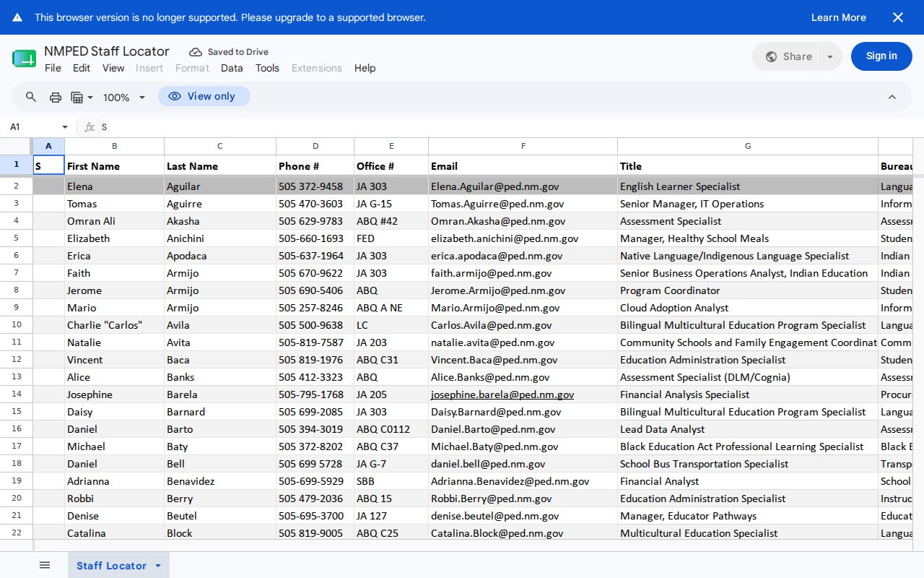This screenshot has height=578, width=924.
Task: Click the Catalina.Block@ped.nm.gov cell
Action: tap(523, 532)
